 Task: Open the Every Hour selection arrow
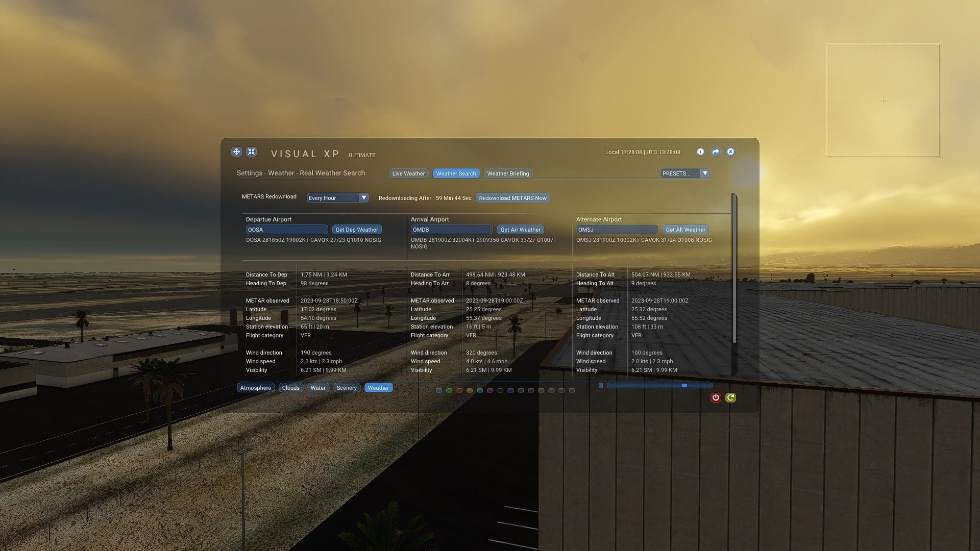[x=363, y=197]
